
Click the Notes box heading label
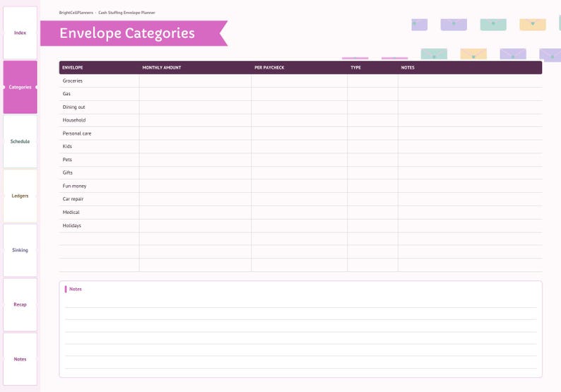pos(75,289)
